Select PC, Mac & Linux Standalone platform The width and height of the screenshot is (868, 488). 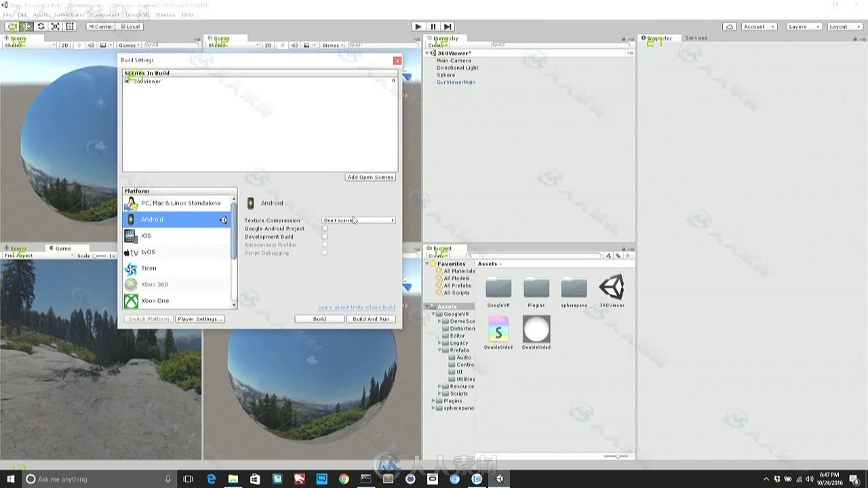click(x=177, y=203)
